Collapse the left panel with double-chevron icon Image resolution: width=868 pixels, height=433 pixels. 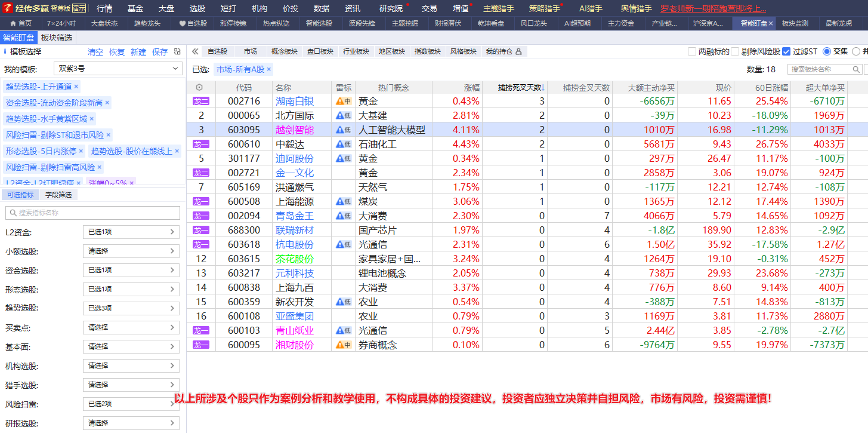[195, 51]
